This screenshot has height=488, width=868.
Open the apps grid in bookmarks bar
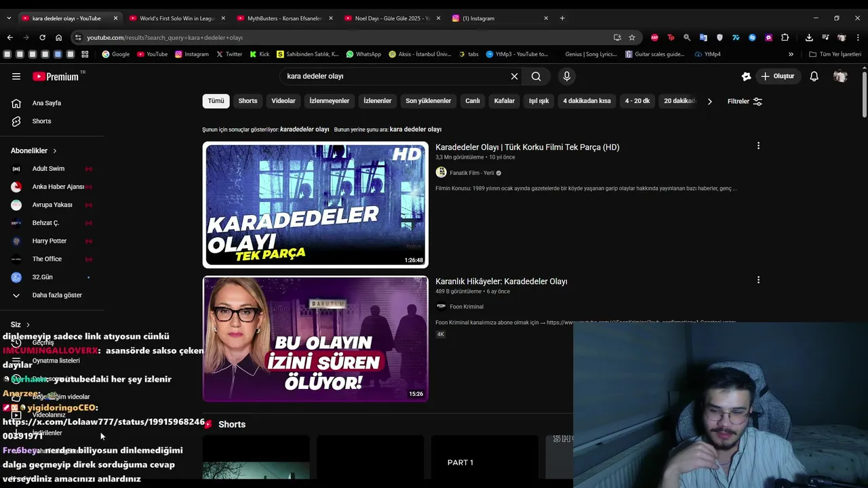[85, 54]
